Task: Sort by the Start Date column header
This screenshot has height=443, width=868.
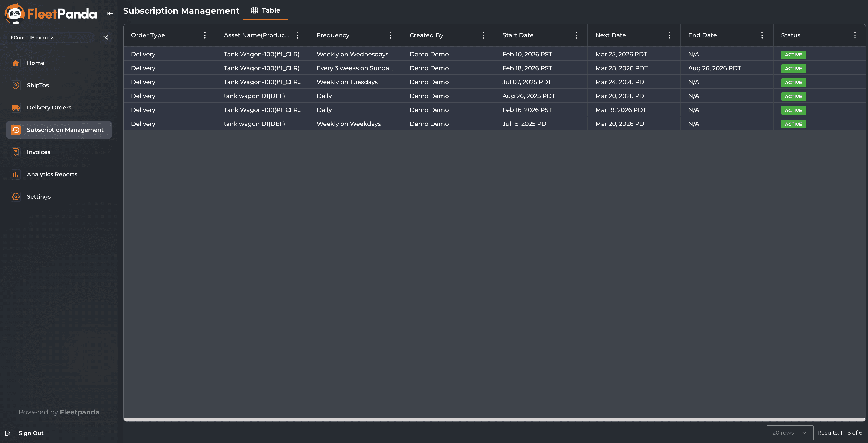Action: point(518,35)
